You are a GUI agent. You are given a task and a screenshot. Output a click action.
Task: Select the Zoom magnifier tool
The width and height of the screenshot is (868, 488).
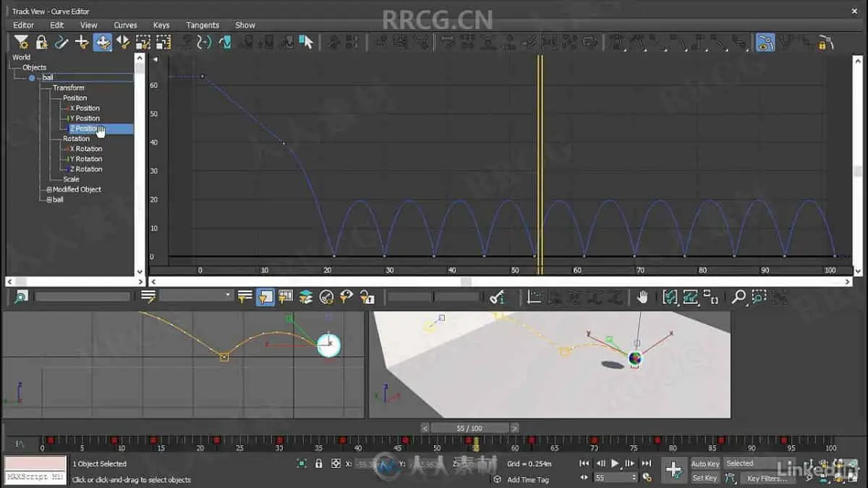coord(739,296)
